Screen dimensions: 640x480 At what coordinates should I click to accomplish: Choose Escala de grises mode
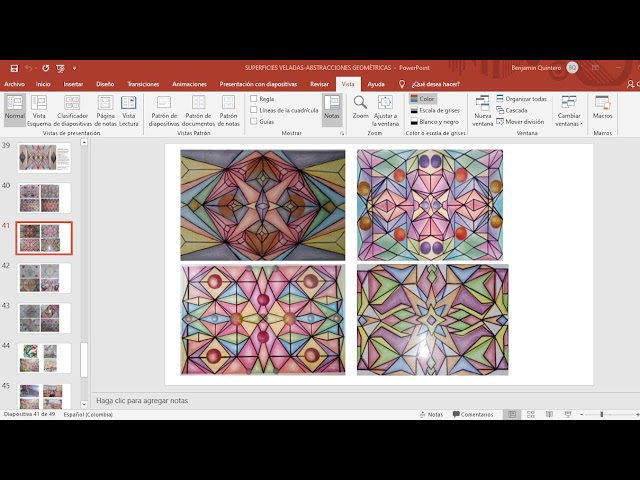435,110
